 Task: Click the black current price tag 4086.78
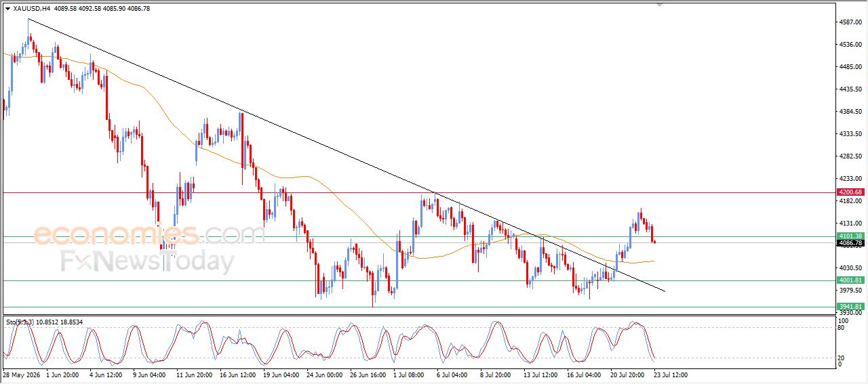tap(850, 242)
